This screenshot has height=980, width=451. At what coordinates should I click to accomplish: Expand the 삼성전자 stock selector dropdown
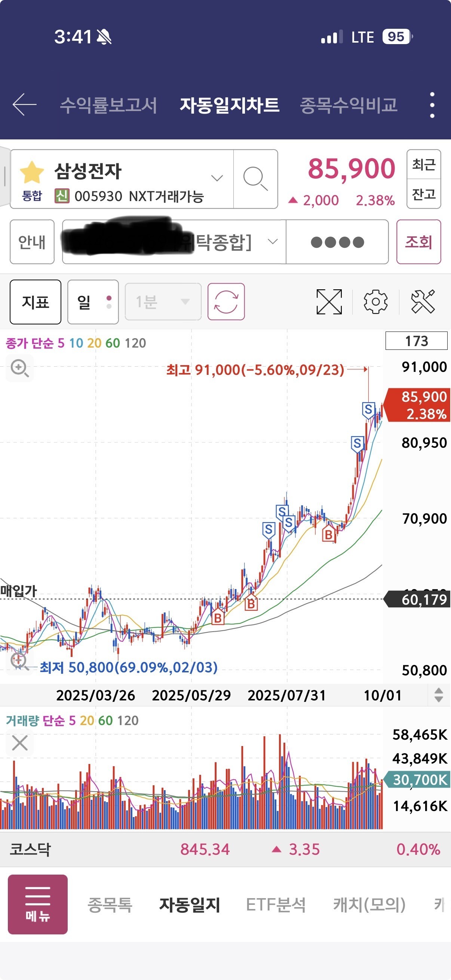[217, 178]
